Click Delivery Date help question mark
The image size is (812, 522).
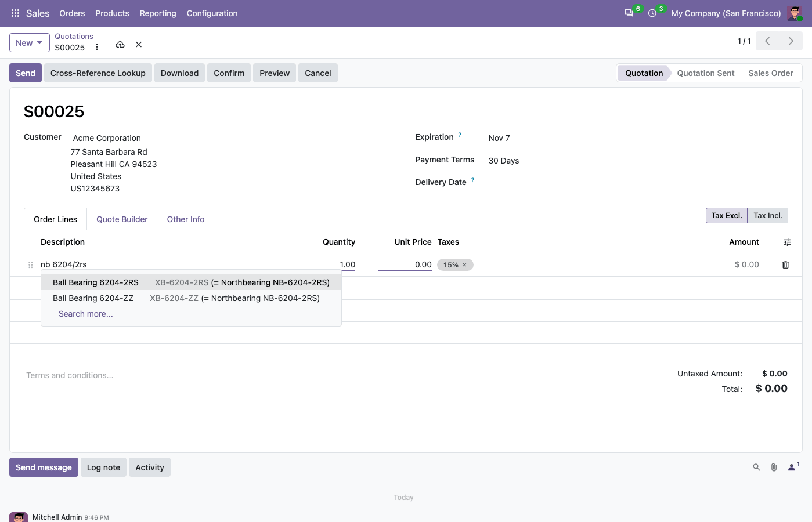click(472, 180)
